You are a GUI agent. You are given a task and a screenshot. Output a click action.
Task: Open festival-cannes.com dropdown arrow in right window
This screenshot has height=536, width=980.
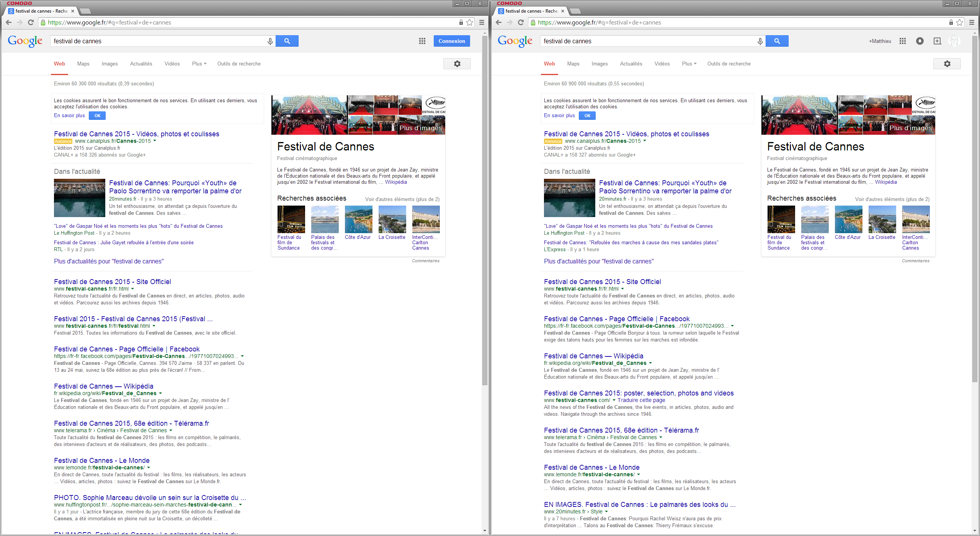coord(614,400)
